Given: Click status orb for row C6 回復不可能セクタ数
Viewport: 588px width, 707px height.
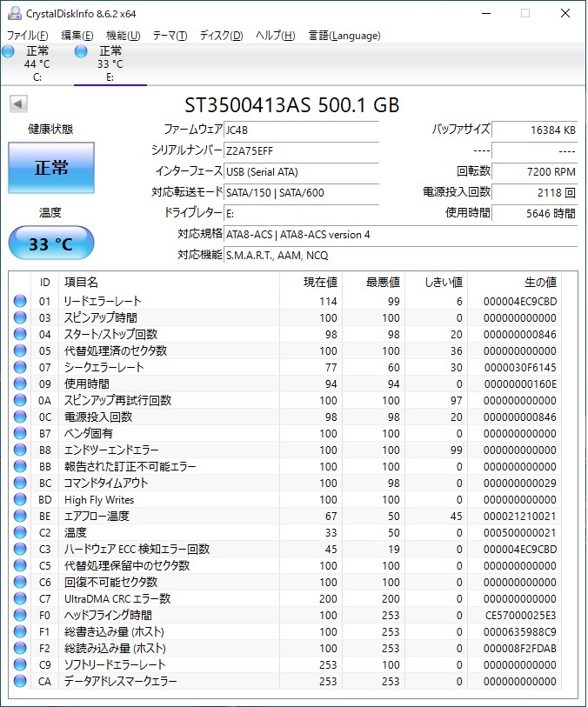Looking at the screenshot, I should point(20,582).
